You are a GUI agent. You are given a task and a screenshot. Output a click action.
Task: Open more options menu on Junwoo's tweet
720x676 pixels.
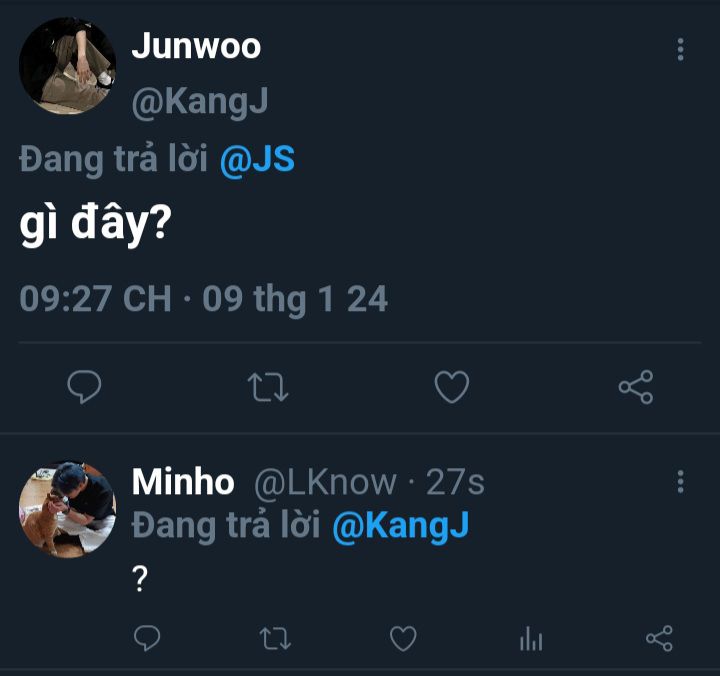coord(680,50)
